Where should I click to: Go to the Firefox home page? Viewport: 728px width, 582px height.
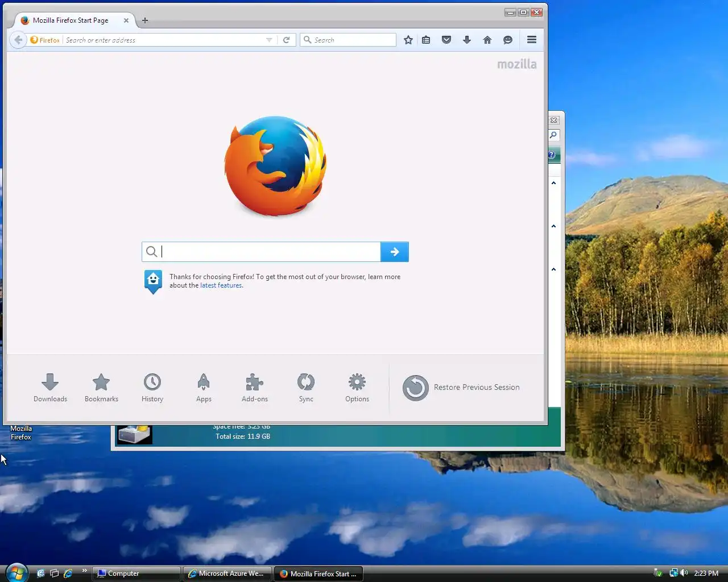pyautogui.click(x=487, y=40)
